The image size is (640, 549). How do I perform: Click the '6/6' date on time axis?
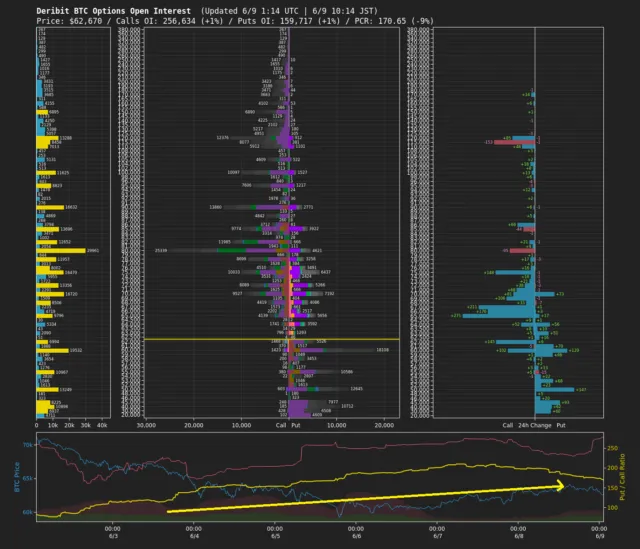[356, 536]
